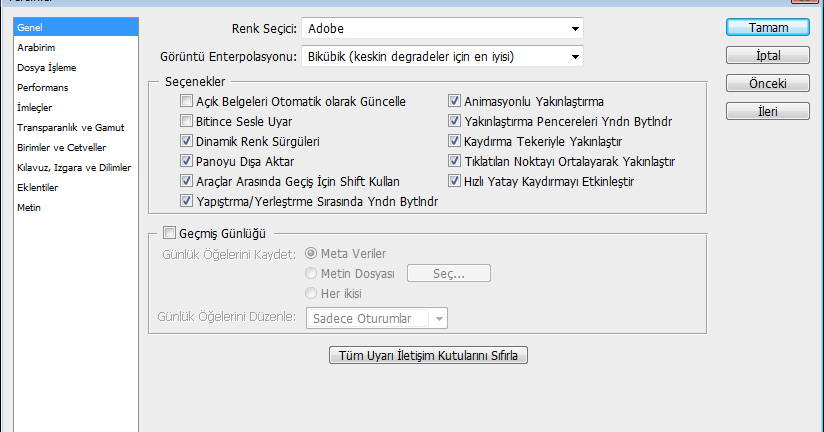
Task: Go to Önceki preferences page
Action: 767,83
